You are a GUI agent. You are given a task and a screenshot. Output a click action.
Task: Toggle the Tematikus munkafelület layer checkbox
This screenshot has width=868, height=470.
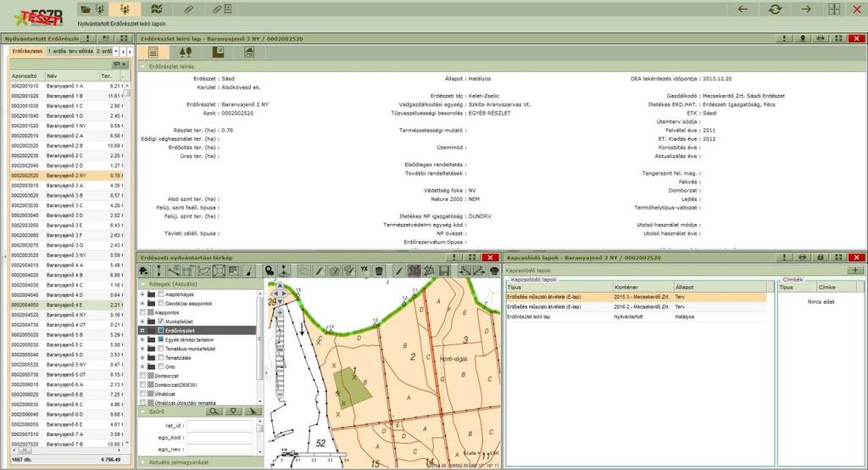[x=161, y=349]
